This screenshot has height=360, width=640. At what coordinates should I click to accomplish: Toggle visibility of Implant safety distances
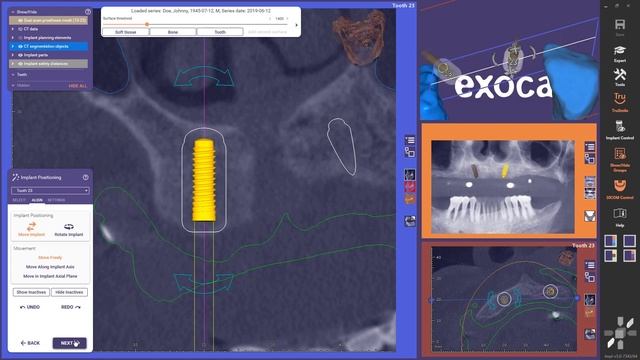click(20, 64)
